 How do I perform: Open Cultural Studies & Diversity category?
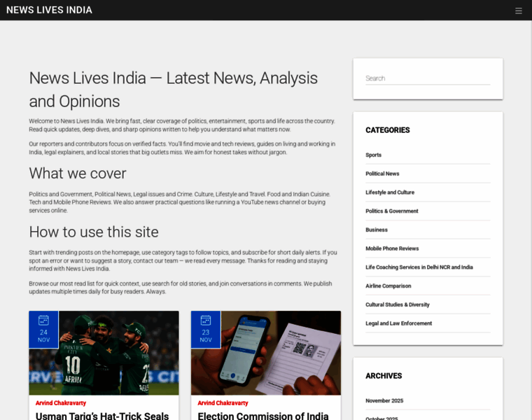tap(397, 304)
